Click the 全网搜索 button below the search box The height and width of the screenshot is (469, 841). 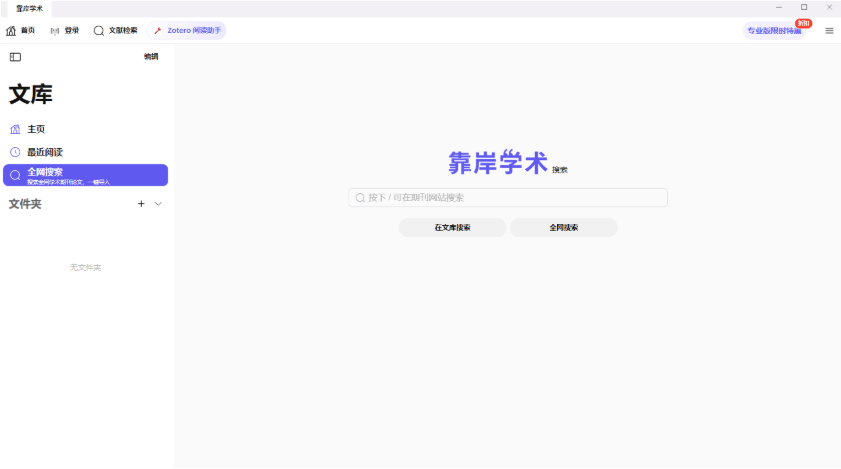[564, 228]
